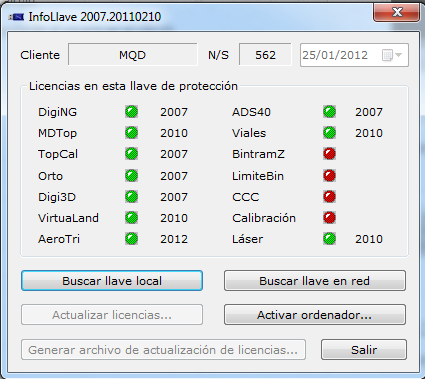Click the green status light for MDTop
The width and height of the screenshot is (425, 379).
[131, 133]
